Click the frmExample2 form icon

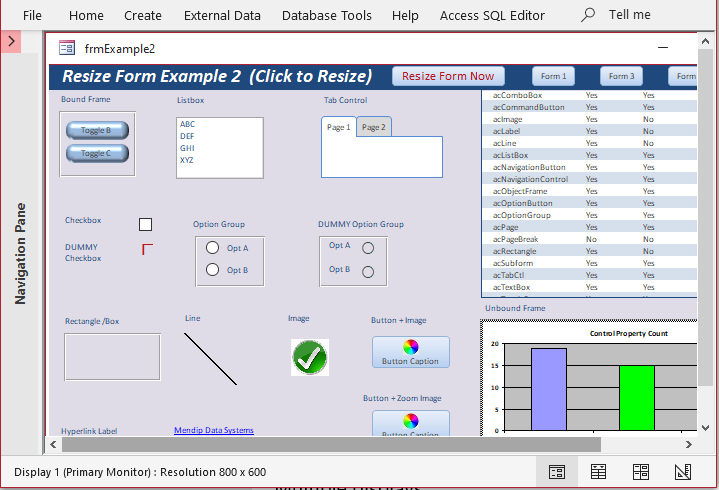67,48
